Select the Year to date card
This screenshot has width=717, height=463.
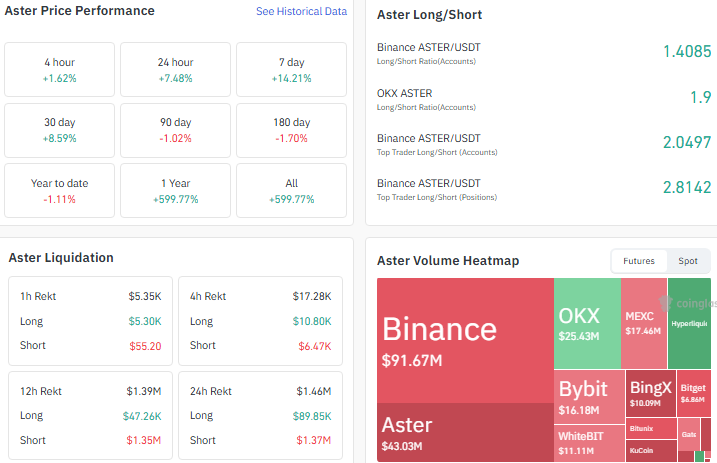(x=59, y=191)
